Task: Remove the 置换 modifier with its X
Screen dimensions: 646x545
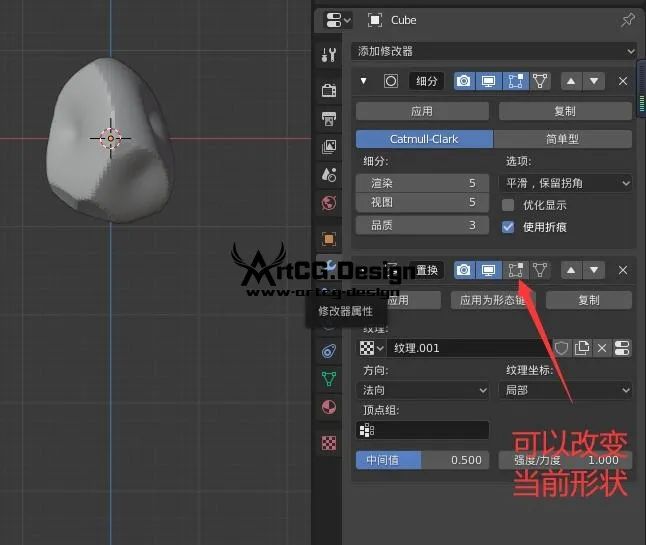Action: pos(623,270)
